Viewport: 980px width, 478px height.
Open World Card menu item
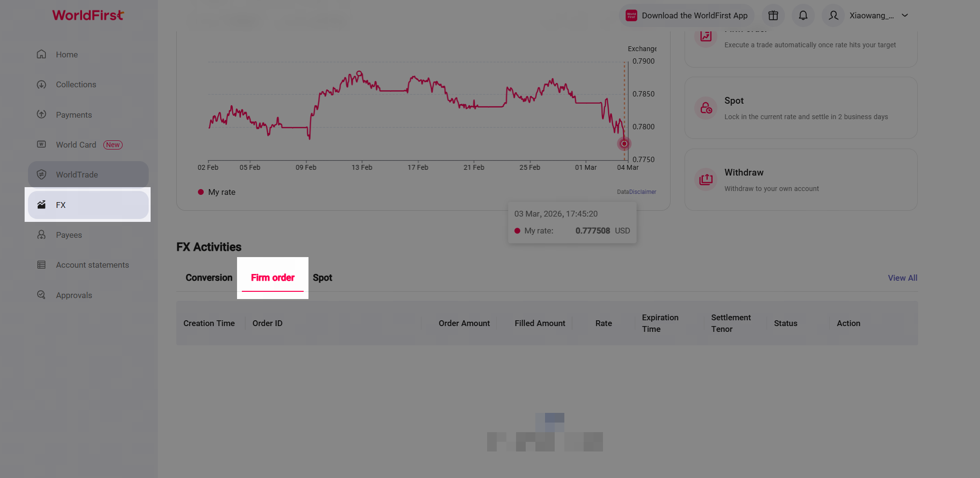[88, 145]
